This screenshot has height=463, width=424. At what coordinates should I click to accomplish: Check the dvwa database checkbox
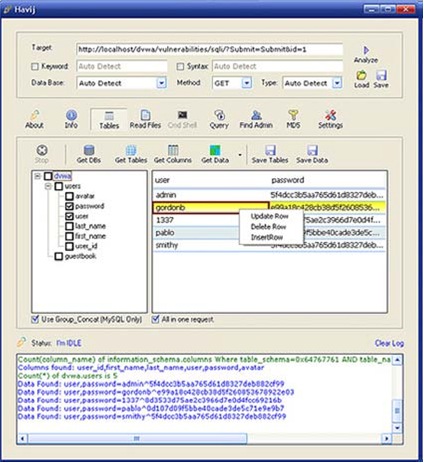click(48, 176)
